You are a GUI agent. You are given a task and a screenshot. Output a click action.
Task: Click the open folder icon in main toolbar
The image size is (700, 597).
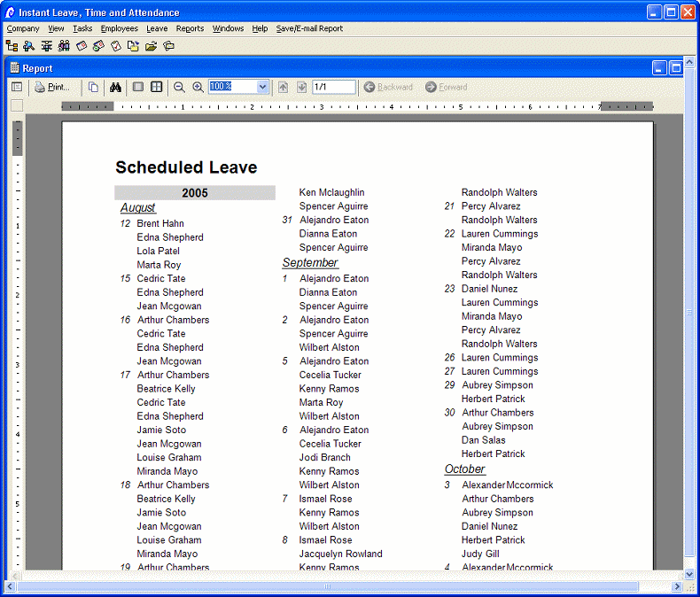151,46
